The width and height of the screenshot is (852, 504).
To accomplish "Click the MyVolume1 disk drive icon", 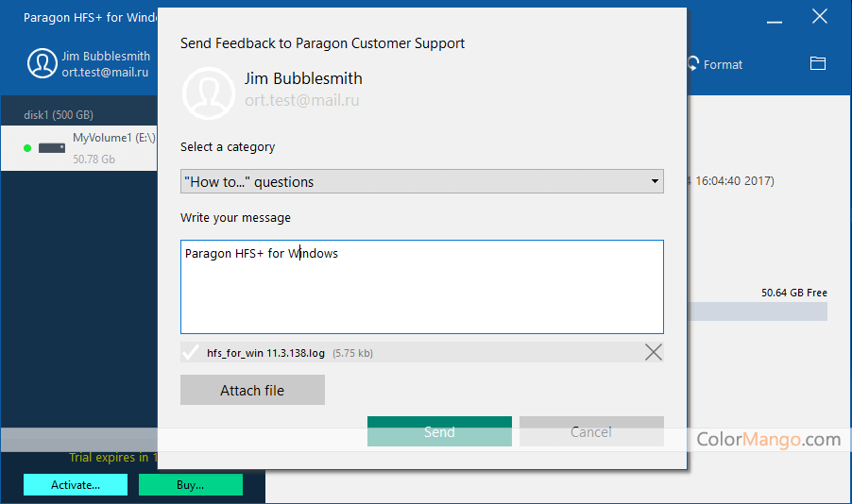I will click(51, 148).
